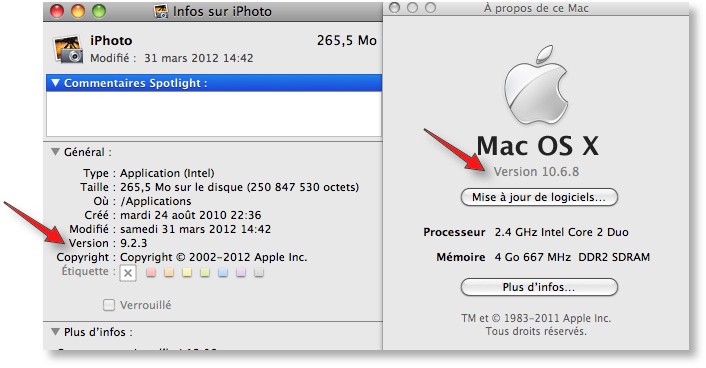This screenshot has width=706, height=368.
Task: Click the Apple logo in À propos window
Action: coord(535,85)
